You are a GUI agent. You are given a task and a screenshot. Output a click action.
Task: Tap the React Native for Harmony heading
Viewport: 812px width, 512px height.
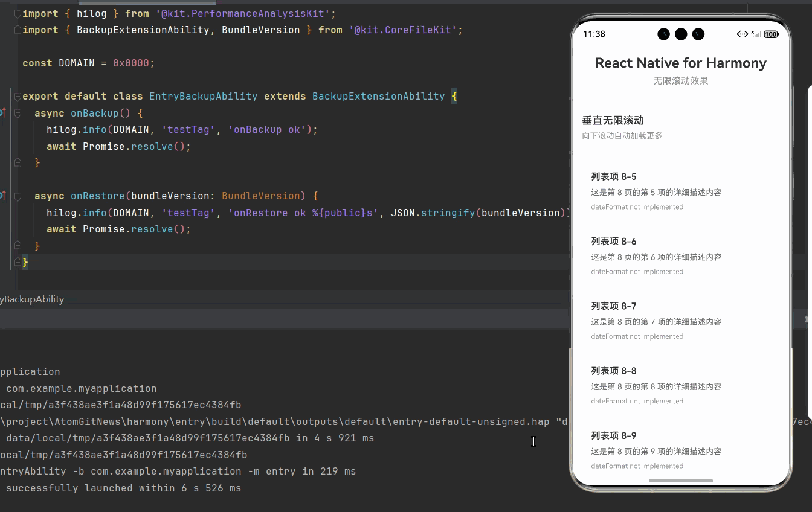tap(681, 63)
